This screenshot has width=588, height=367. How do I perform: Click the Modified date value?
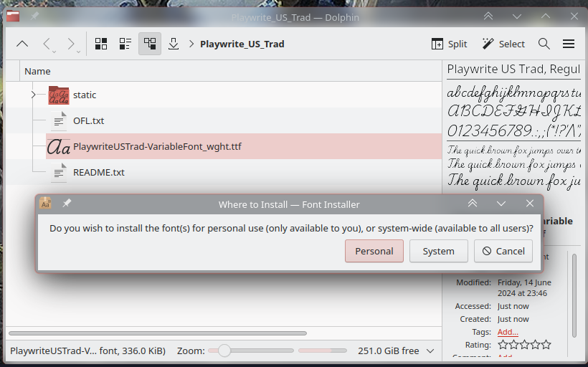[524, 287]
